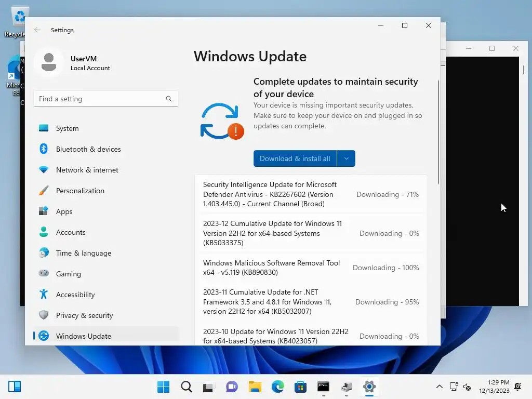Go back with the Settings back arrow

(x=37, y=30)
